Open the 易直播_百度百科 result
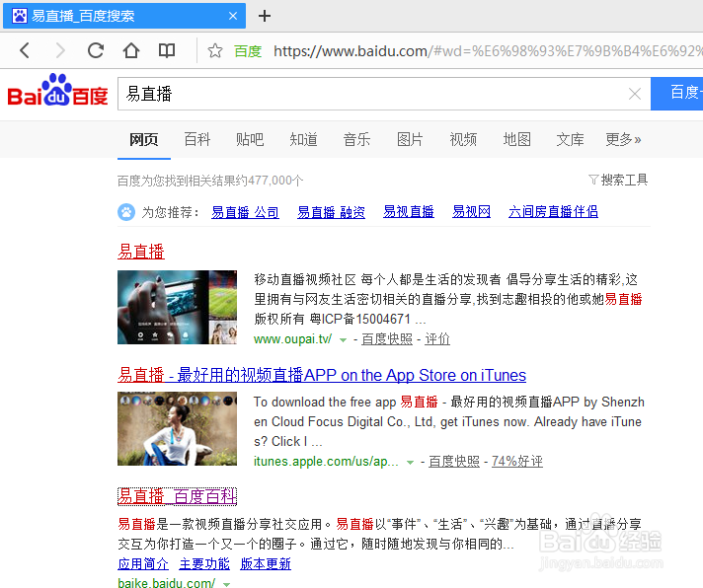 tap(177, 496)
